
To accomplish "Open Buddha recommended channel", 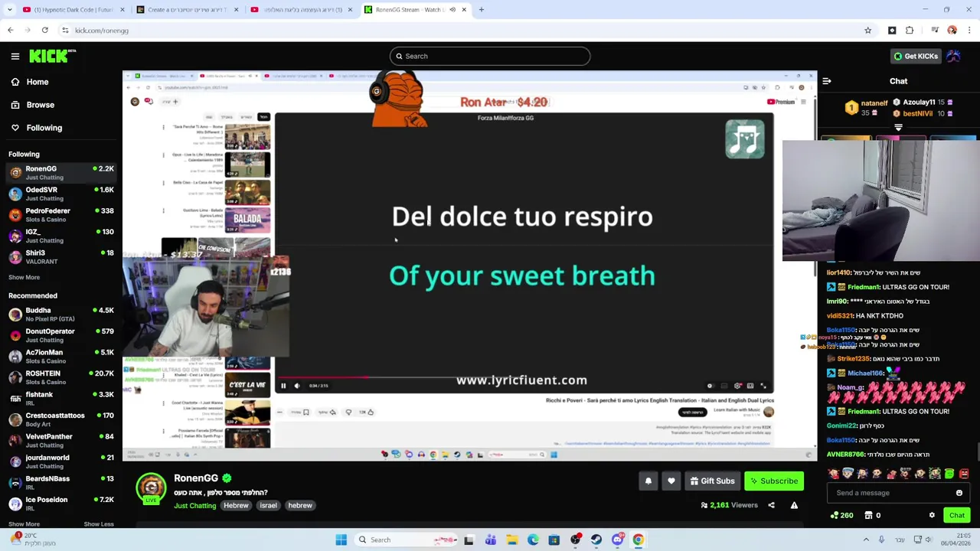I will click(61, 315).
